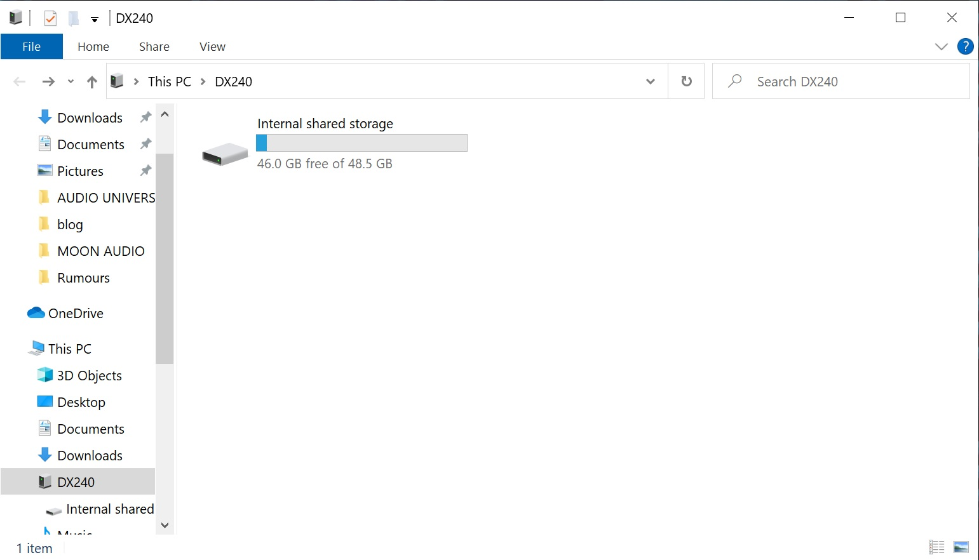Click the Properties quick access icon
This screenshot has width=979, height=560.
coord(50,18)
